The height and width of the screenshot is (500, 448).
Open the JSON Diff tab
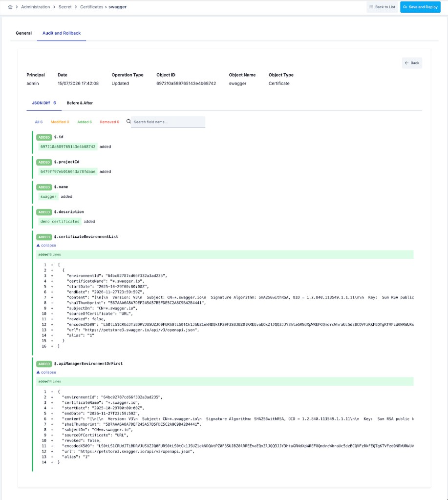coord(44,103)
